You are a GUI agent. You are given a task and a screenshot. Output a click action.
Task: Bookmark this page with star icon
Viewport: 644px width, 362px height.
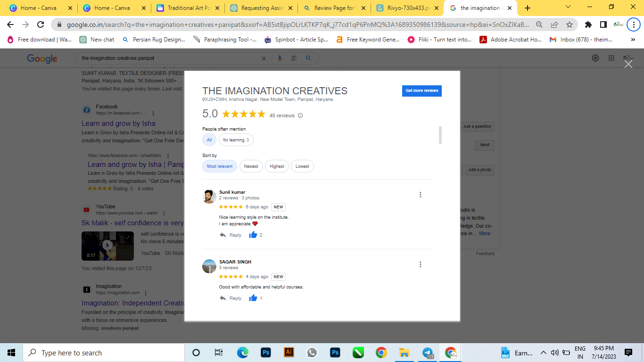click(x=570, y=25)
